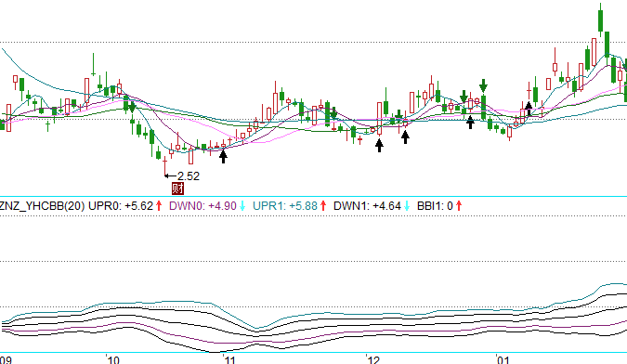Click the BBI1: 0 value

click(435, 206)
